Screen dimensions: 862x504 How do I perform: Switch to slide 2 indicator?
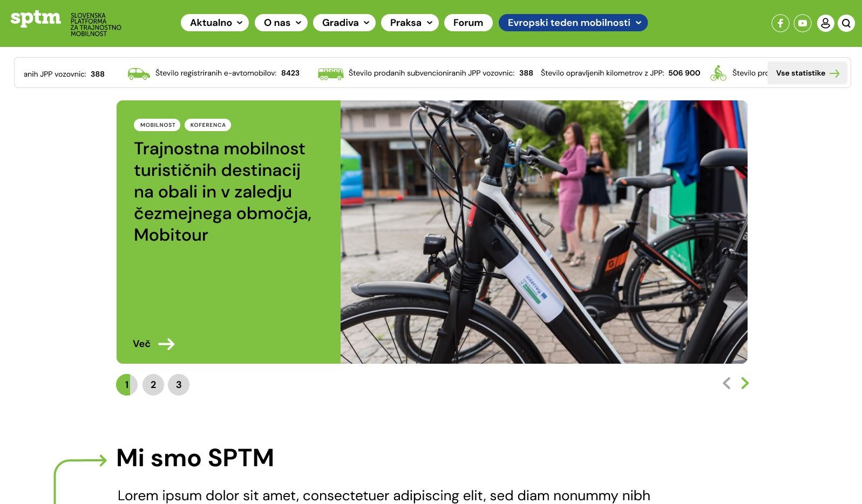tap(153, 385)
